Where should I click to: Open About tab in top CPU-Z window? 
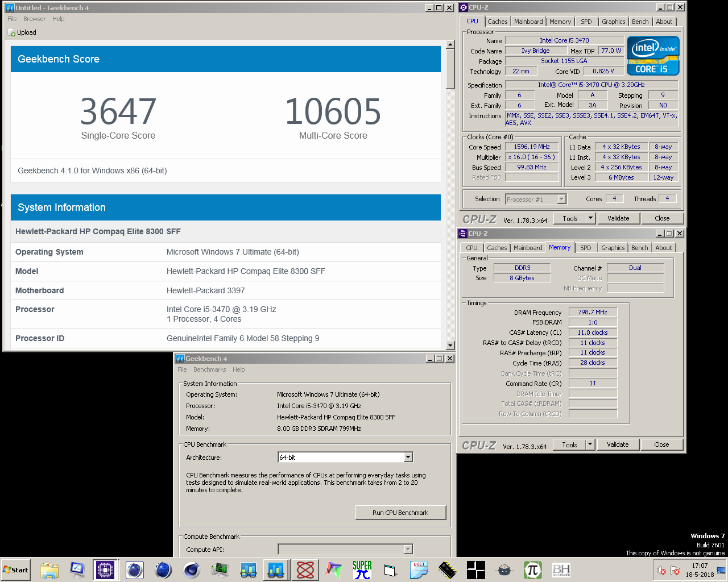tap(664, 22)
